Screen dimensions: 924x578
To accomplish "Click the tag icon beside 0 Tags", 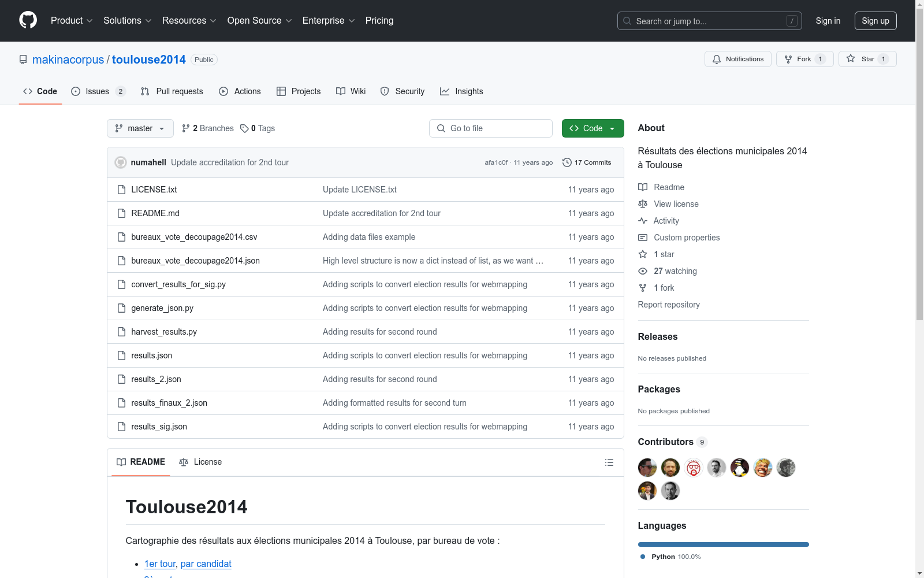I will (244, 128).
